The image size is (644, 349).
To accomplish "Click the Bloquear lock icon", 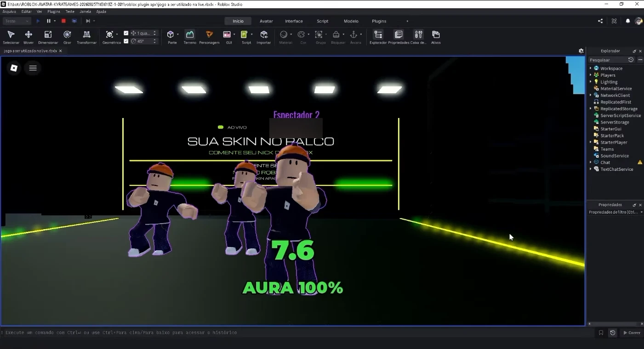I will [x=336, y=34].
